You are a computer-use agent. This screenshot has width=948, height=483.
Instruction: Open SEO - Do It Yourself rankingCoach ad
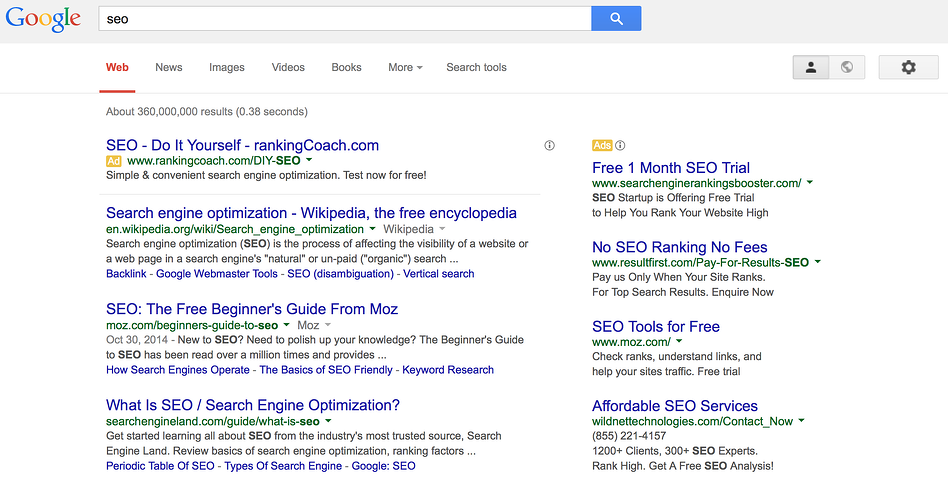point(242,145)
